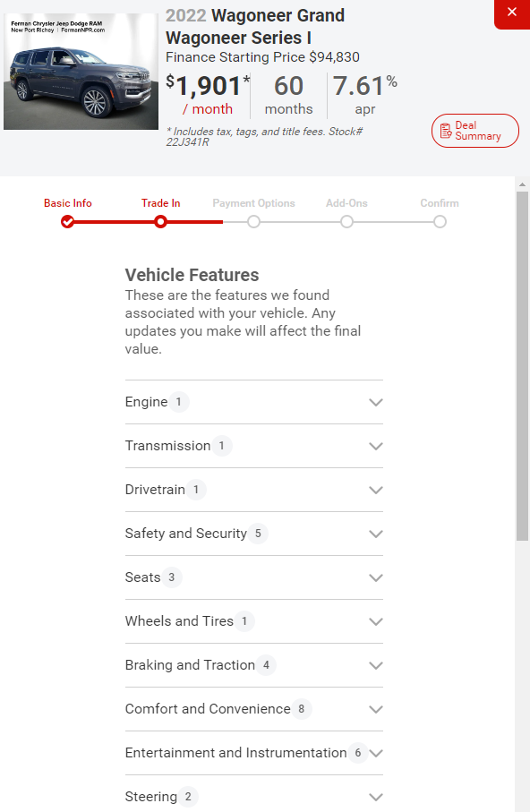Expand the Transmission chevron

click(x=376, y=446)
